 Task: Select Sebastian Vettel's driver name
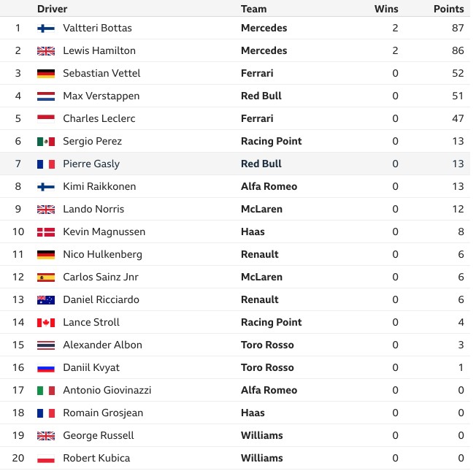point(101,73)
